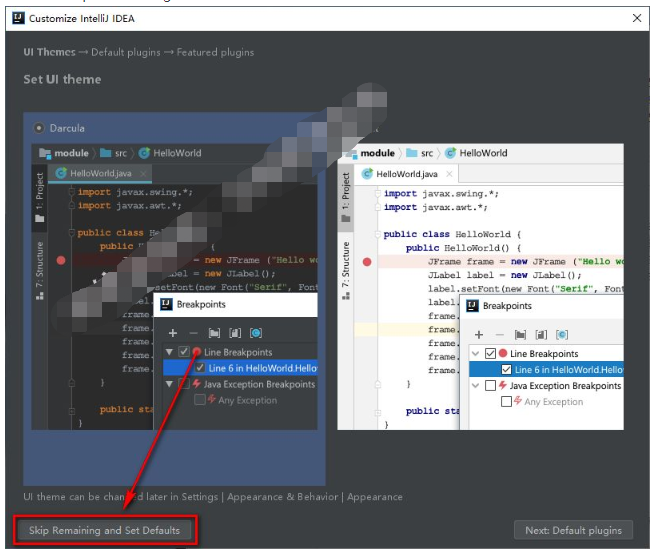This screenshot has height=558, width=658.
Task: Click Java Exception lightning icon in Darcula preview
Action: (x=196, y=383)
